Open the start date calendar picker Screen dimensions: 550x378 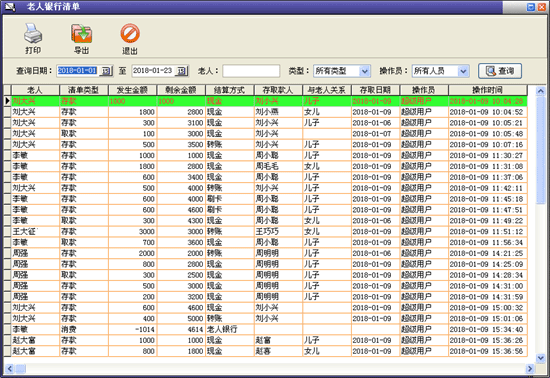pos(106,71)
